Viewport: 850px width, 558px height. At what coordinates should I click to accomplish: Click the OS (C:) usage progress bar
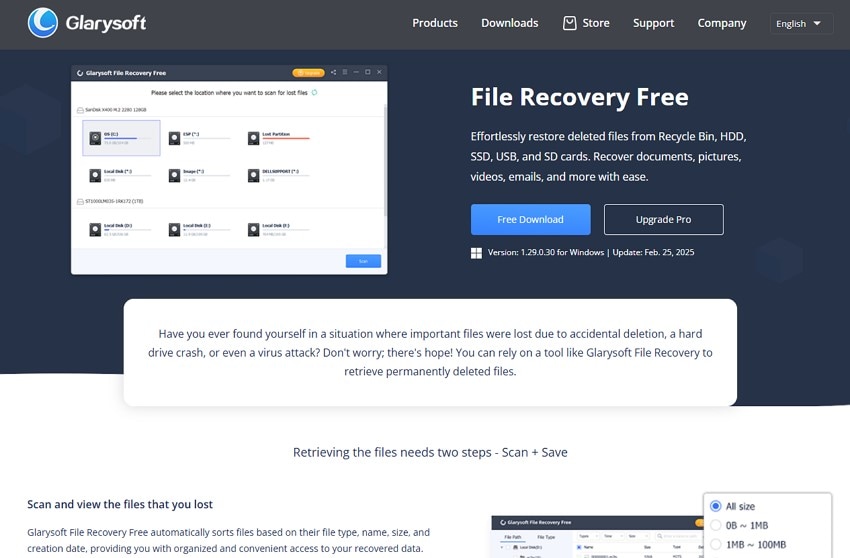click(x=130, y=139)
